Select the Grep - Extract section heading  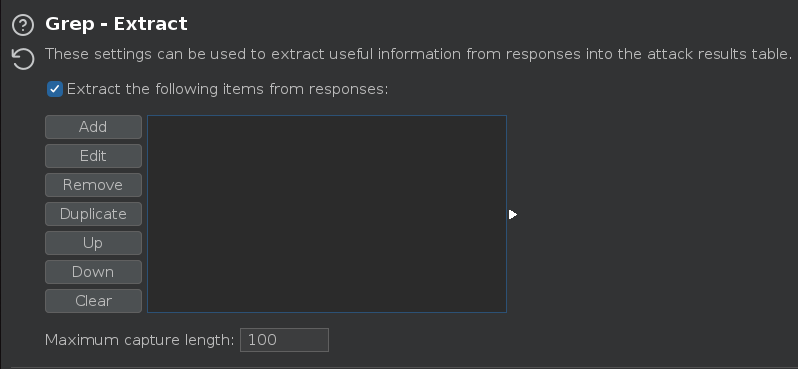coord(116,24)
